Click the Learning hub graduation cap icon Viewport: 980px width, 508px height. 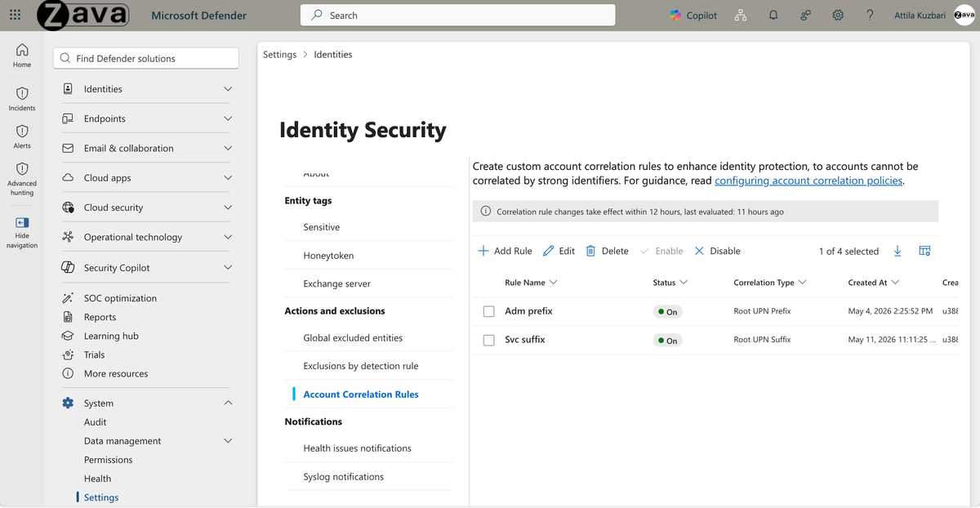coord(69,336)
